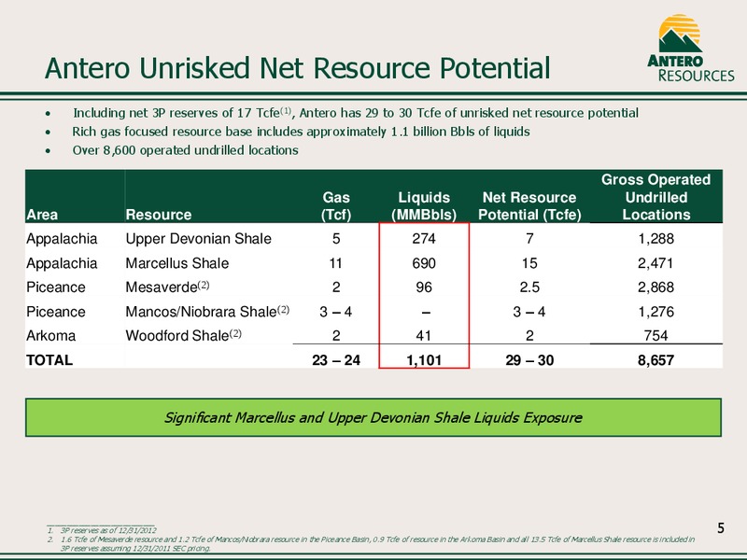Click Piceance in the Mesaverde row

click(x=56, y=287)
